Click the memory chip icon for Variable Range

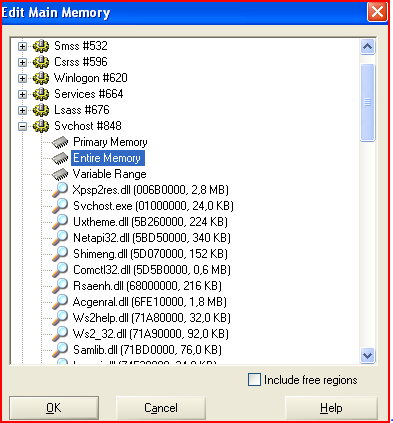(60, 174)
